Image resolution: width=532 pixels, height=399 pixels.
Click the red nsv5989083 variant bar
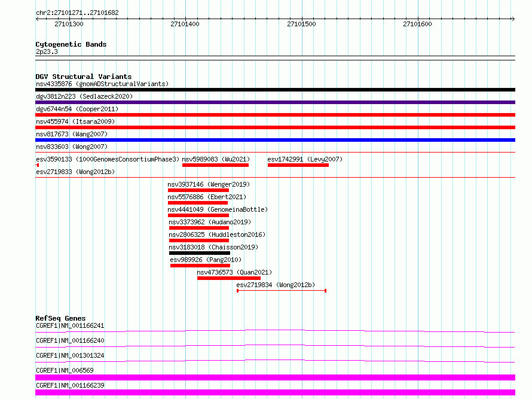pyautogui.click(x=215, y=165)
